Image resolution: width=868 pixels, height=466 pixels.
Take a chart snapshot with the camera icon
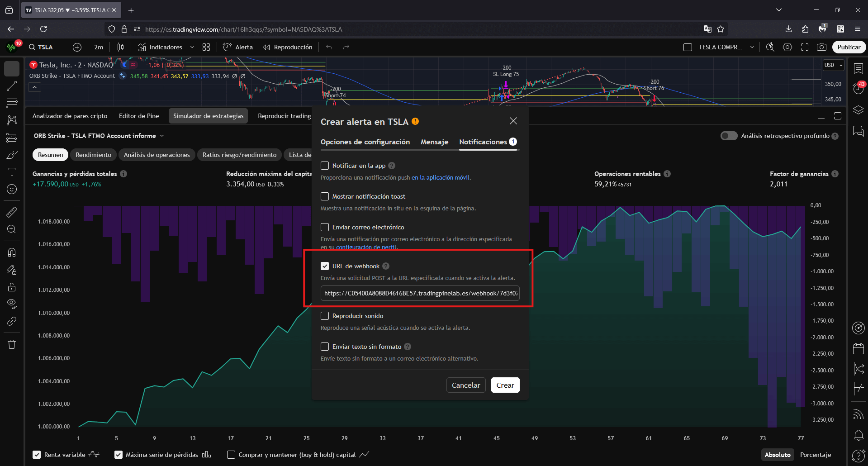pyautogui.click(x=822, y=47)
